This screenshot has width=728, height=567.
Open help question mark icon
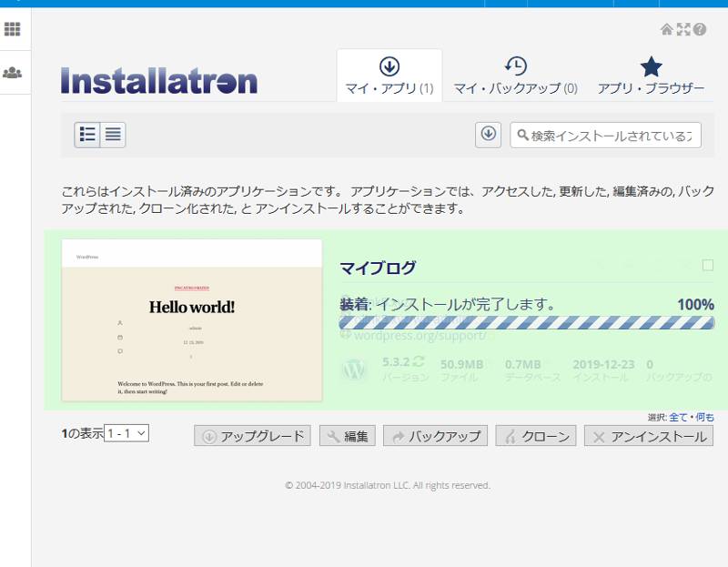(x=700, y=29)
